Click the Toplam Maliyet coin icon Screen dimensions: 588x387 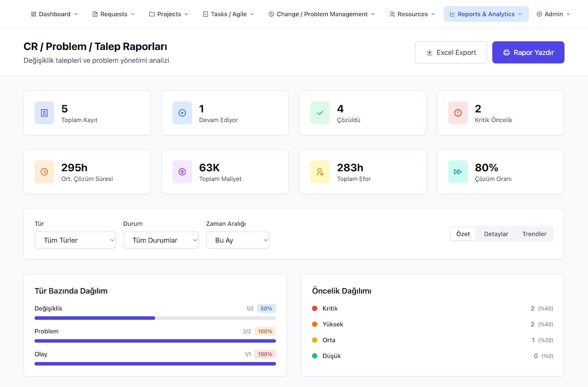(182, 172)
